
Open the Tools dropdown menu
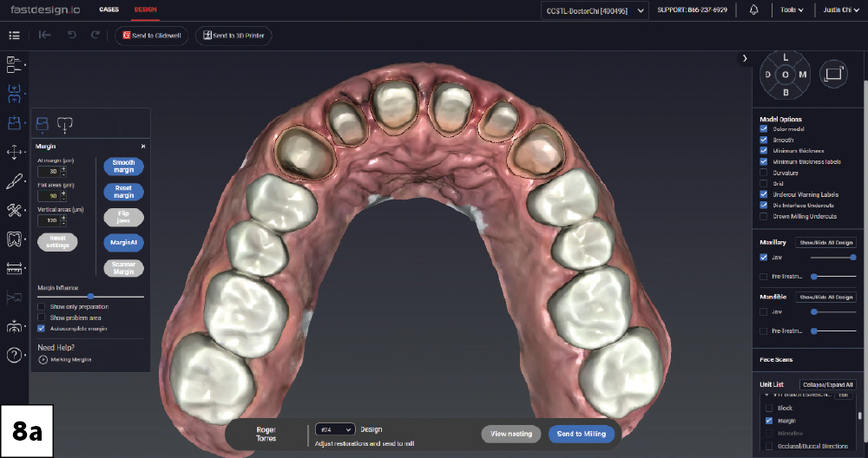792,10
